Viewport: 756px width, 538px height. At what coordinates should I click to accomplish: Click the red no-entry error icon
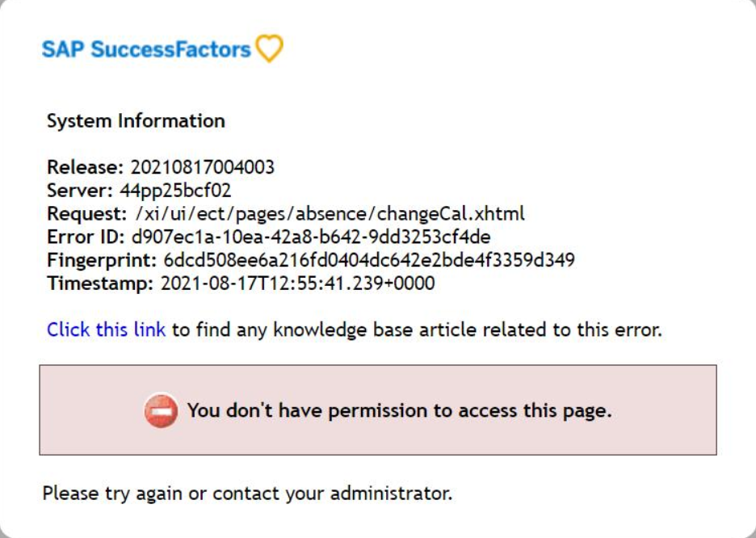[x=161, y=410]
